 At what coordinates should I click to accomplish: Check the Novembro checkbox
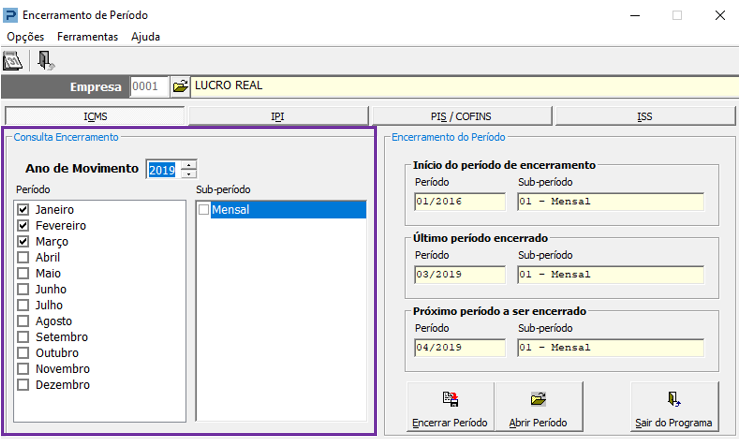[x=23, y=369]
